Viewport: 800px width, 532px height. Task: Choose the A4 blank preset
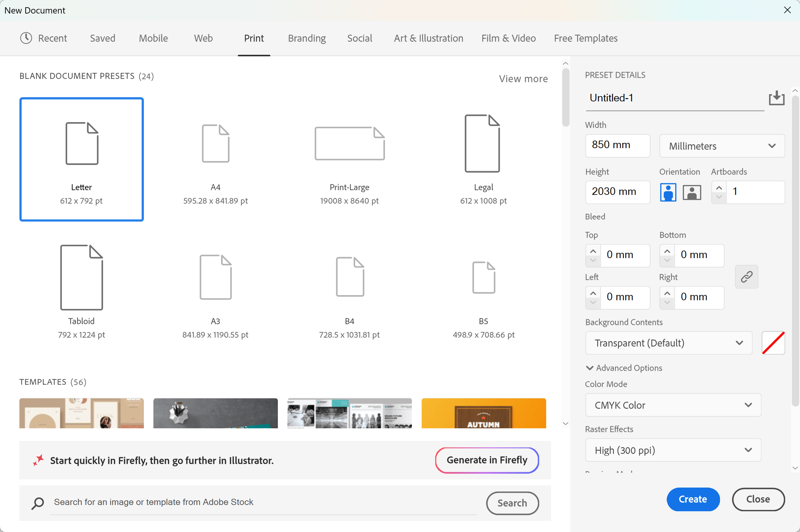(215, 159)
